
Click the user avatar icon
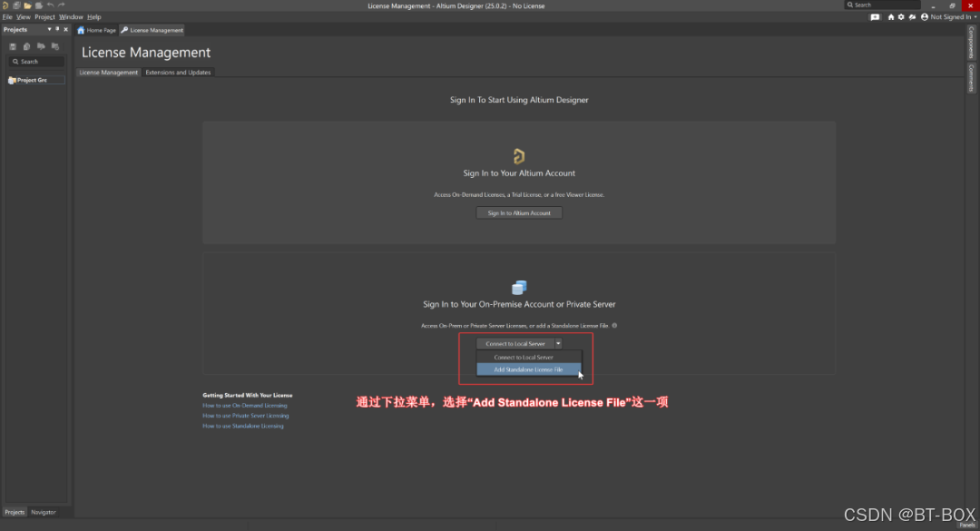coord(925,17)
